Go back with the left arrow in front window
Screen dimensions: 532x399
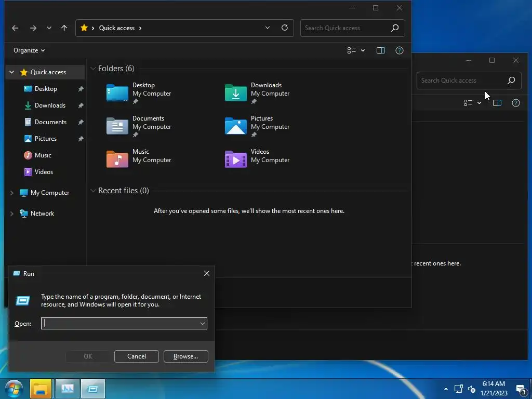click(15, 28)
